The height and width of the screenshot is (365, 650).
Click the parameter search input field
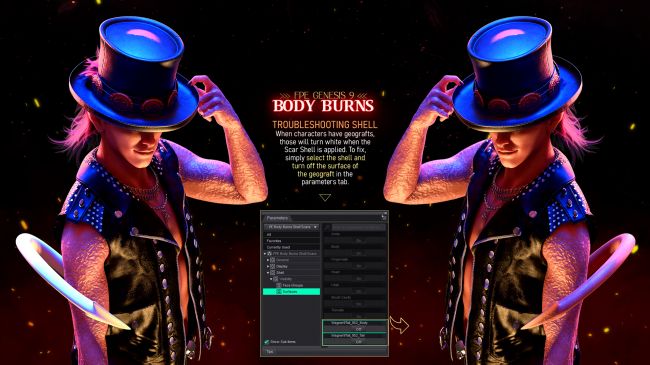(x=359, y=227)
